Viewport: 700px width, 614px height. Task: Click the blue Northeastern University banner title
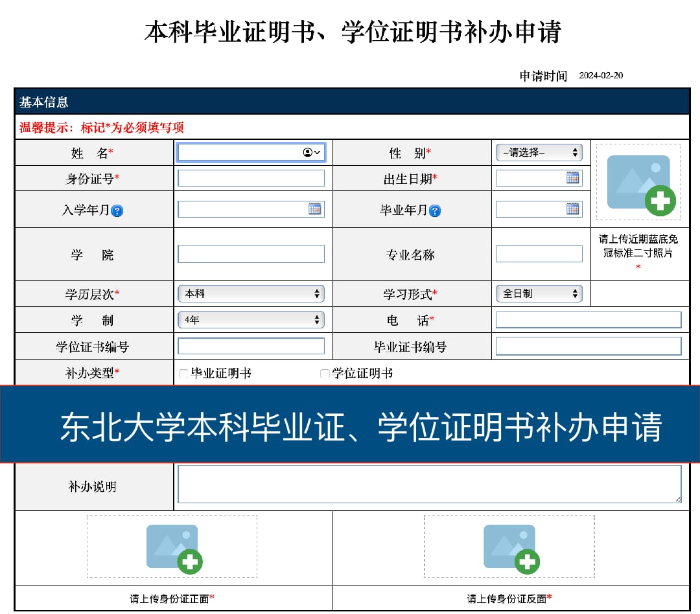pyautogui.click(x=360, y=427)
